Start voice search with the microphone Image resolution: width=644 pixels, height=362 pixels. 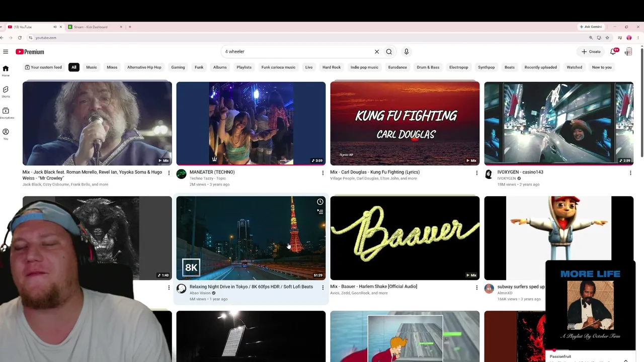[x=407, y=52]
